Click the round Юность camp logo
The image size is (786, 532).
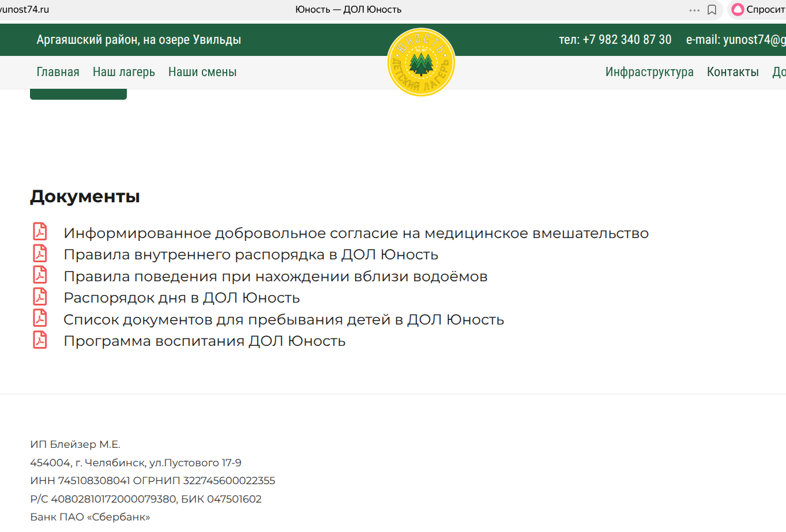click(x=421, y=62)
